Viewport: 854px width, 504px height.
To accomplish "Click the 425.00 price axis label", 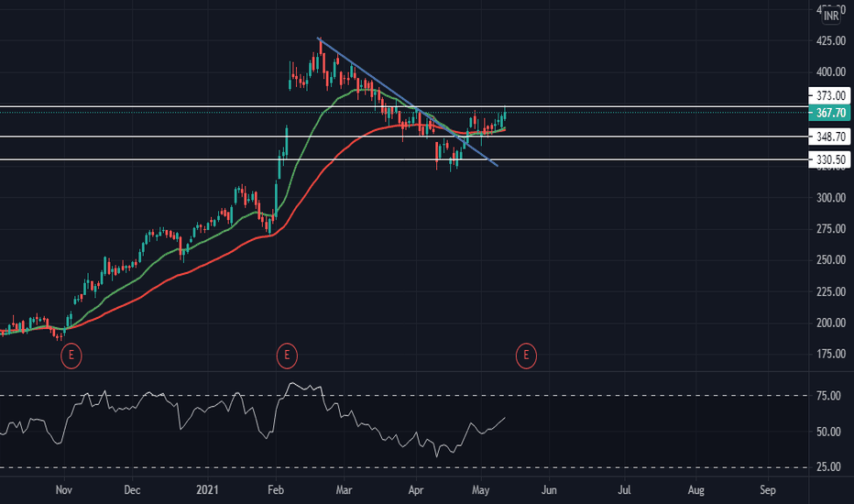I will [830, 41].
